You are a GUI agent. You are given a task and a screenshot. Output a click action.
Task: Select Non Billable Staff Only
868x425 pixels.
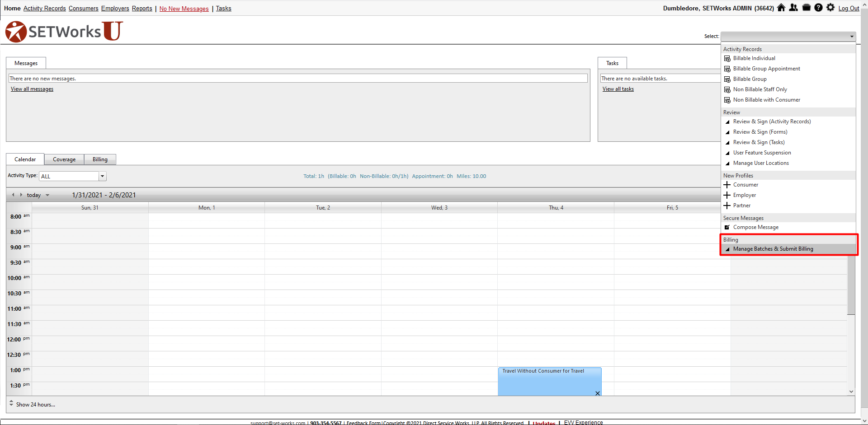click(x=760, y=89)
